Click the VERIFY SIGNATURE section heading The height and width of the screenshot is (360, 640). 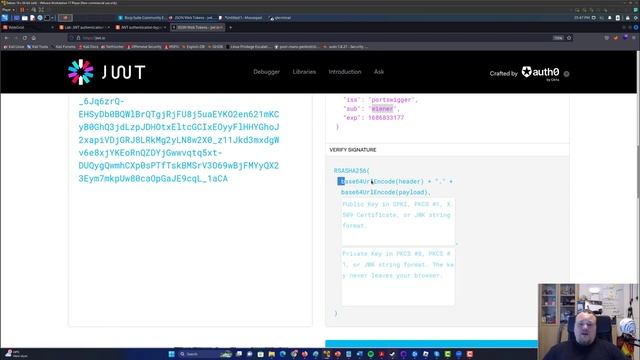[353, 150]
